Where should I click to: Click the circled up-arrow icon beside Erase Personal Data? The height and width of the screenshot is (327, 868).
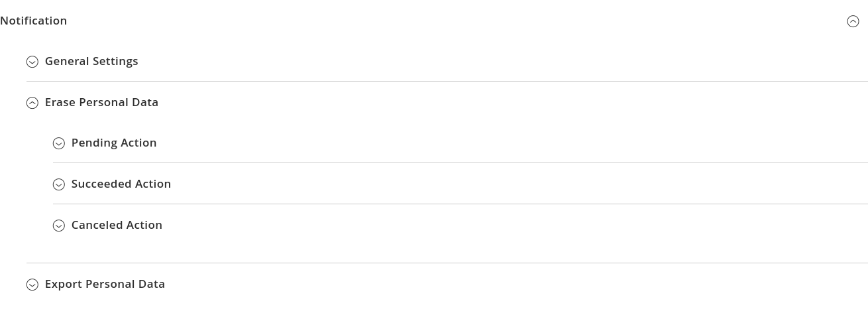click(x=32, y=103)
